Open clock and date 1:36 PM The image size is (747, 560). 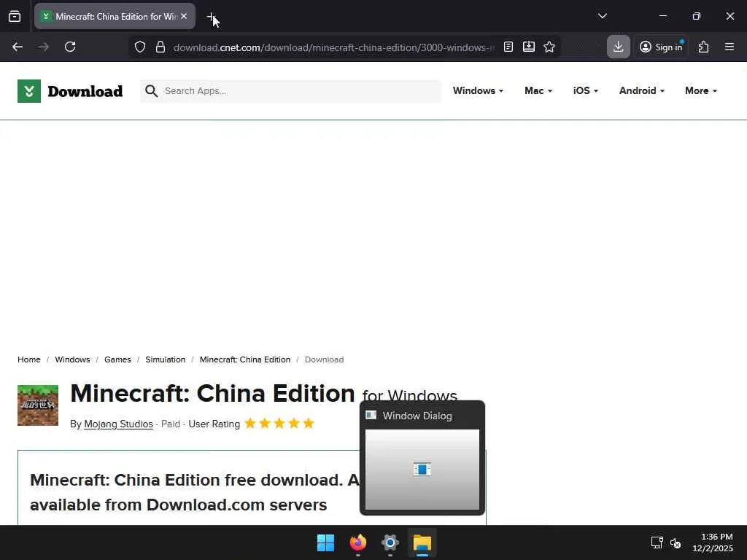(713, 542)
